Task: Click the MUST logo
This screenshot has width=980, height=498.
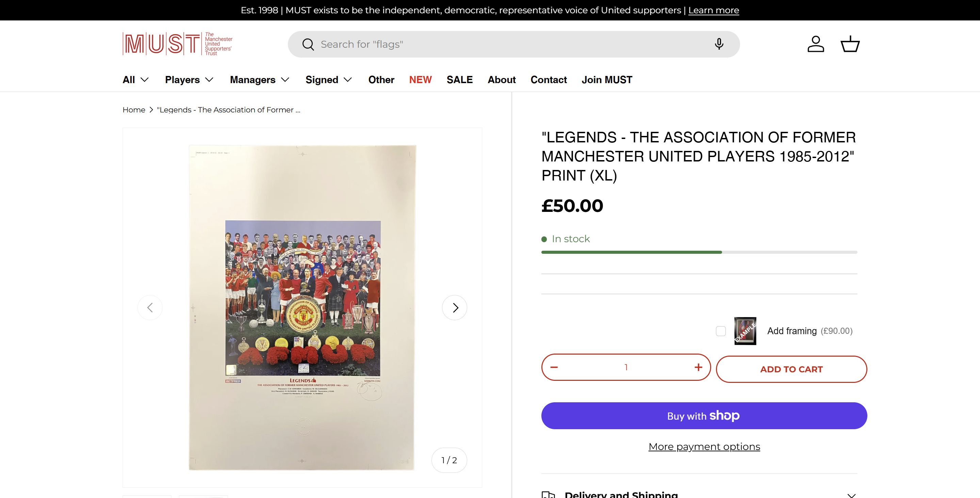Action: tap(177, 44)
